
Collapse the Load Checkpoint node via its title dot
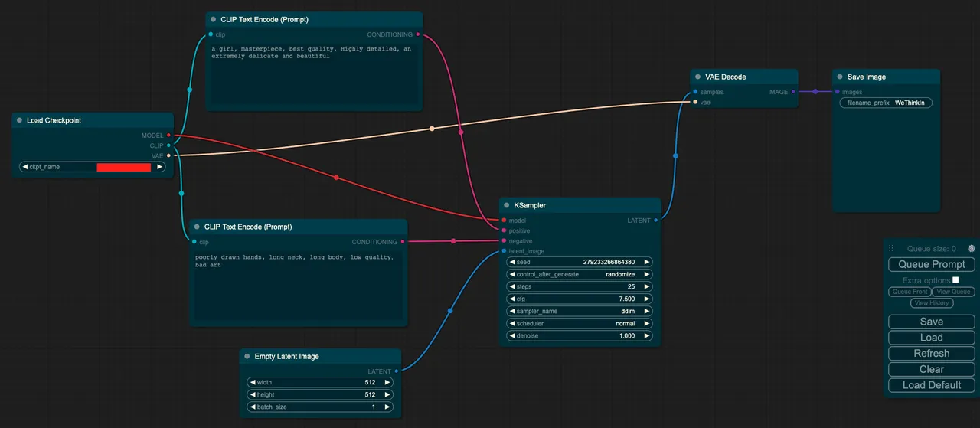pyautogui.click(x=19, y=120)
